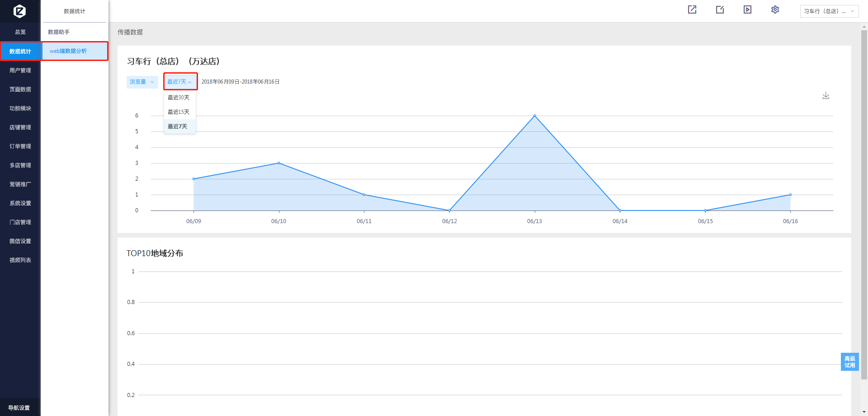The height and width of the screenshot is (416, 868).
Task: Select 最近30天 from the dropdown list
Action: (179, 98)
